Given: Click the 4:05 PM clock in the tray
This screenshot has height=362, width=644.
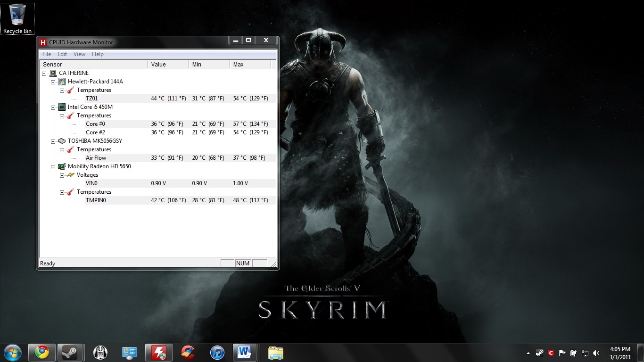Looking at the screenshot, I should pos(620,349).
